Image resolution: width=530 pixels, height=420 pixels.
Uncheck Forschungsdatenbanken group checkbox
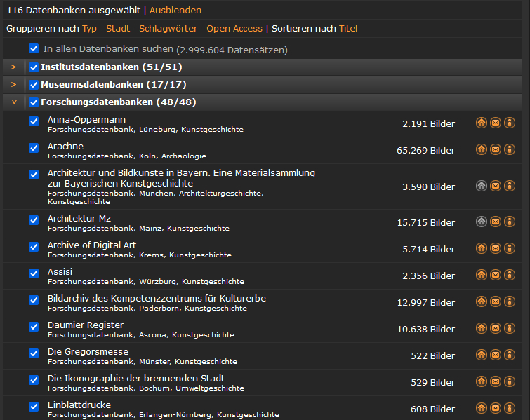click(34, 102)
